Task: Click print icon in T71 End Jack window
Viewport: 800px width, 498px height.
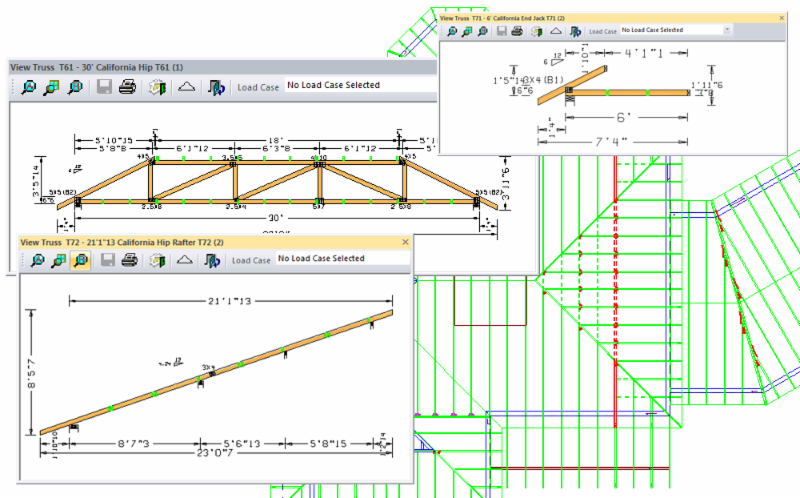Action: point(516,31)
